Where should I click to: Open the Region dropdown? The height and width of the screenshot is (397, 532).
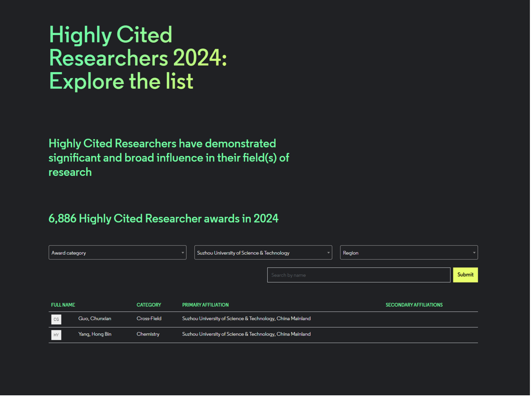(x=410, y=254)
